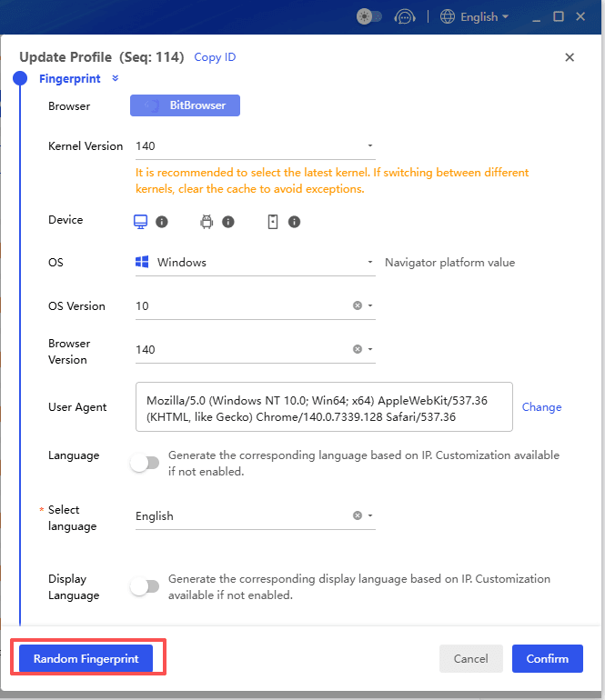605x700 pixels.
Task: Enable the Language based on IP toggle
Action: tap(145, 463)
